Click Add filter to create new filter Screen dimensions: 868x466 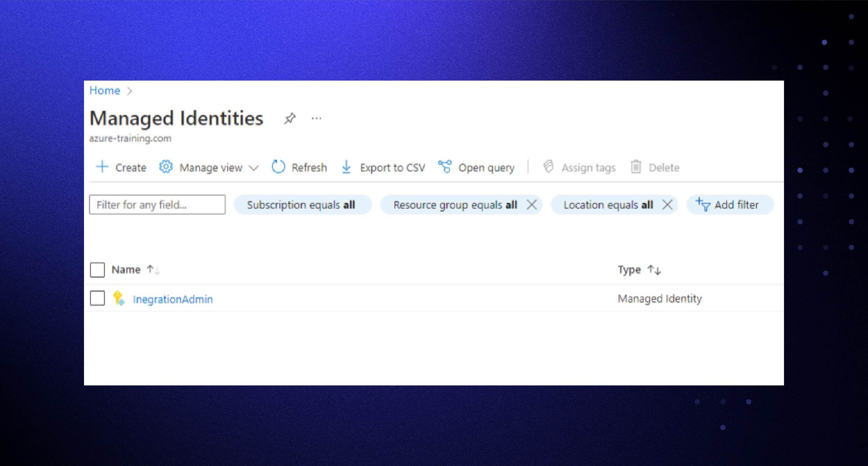pos(730,205)
